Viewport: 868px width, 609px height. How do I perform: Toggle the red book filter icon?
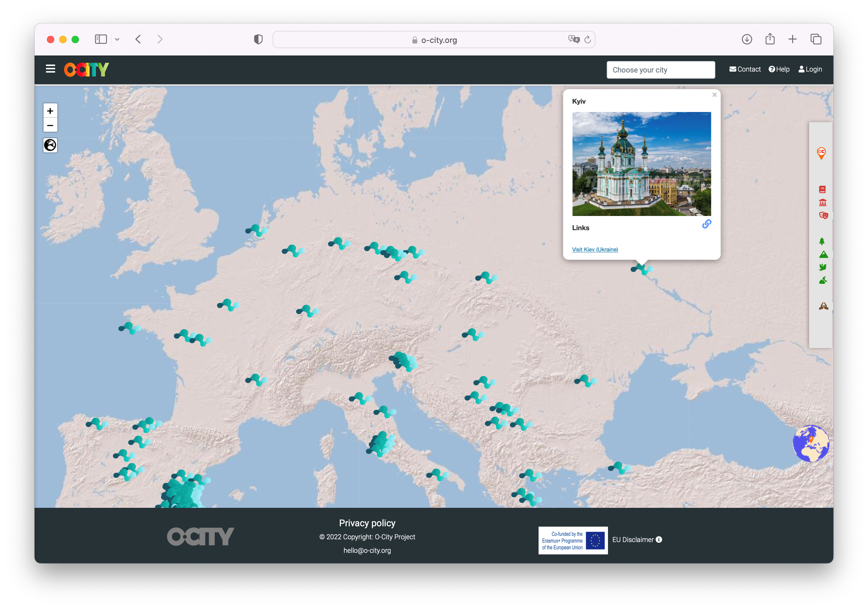822,189
